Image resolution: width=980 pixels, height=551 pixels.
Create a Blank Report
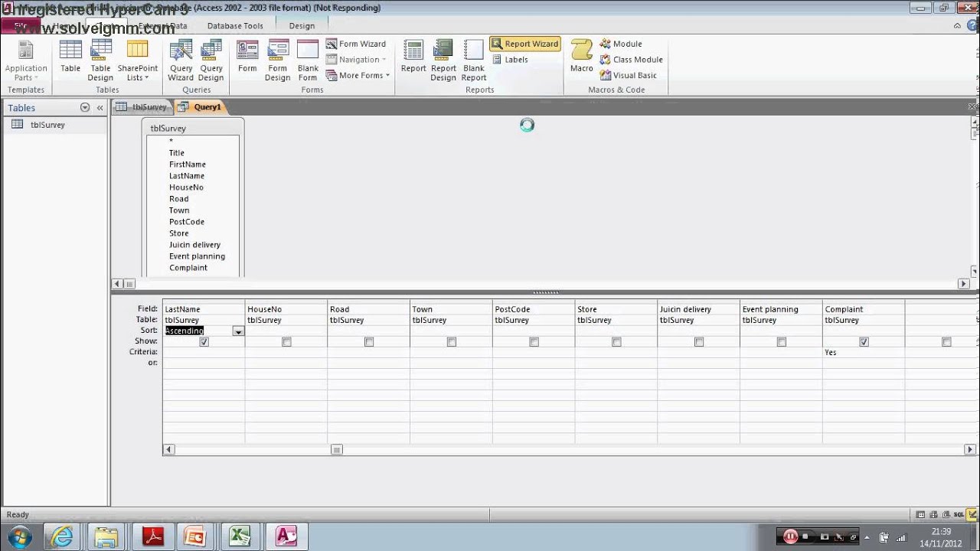(x=474, y=61)
